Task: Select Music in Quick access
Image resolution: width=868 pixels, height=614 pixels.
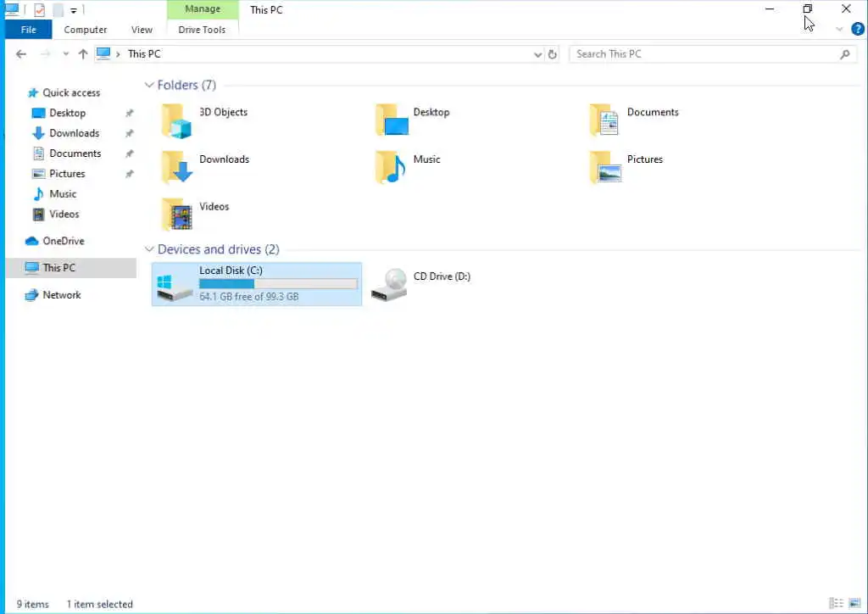Action: click(63, 193)
